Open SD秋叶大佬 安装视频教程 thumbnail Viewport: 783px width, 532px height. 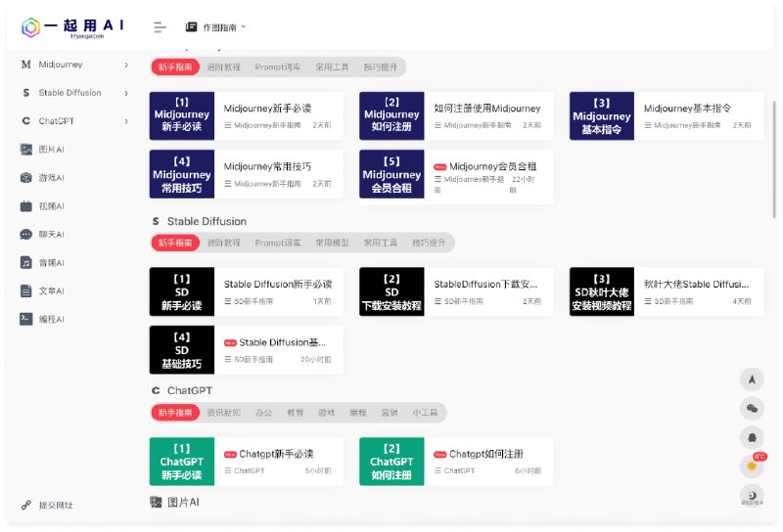[x=602, y=292]
